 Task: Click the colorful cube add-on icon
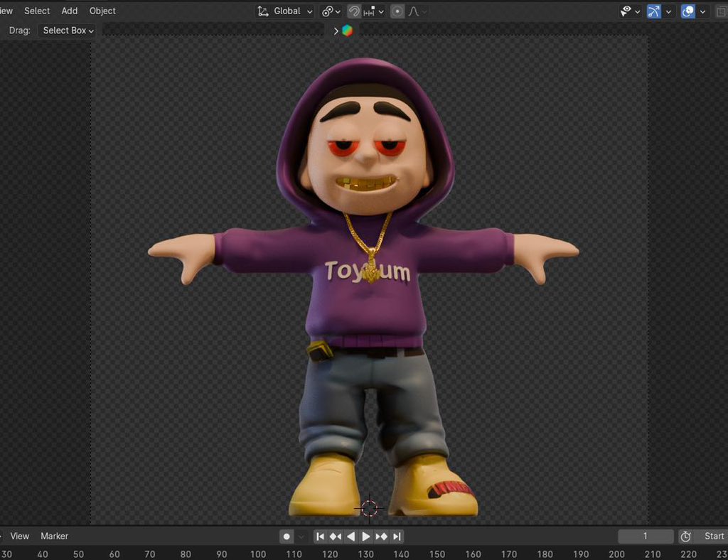[347, 31]
